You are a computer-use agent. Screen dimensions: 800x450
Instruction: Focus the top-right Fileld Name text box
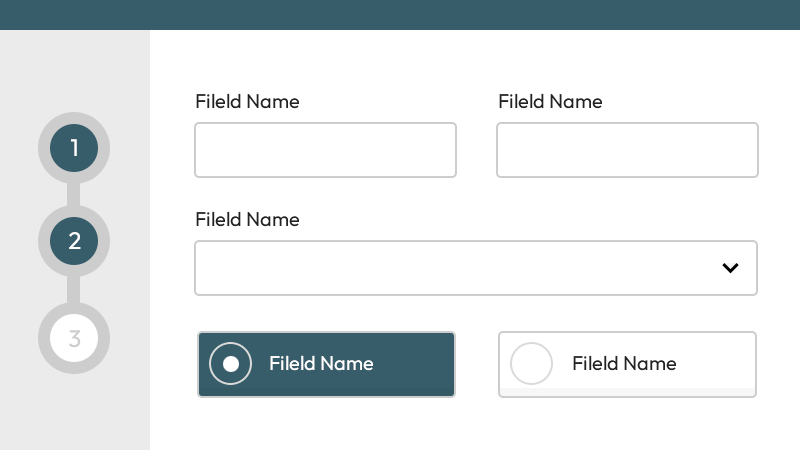[x=628, y=150]
